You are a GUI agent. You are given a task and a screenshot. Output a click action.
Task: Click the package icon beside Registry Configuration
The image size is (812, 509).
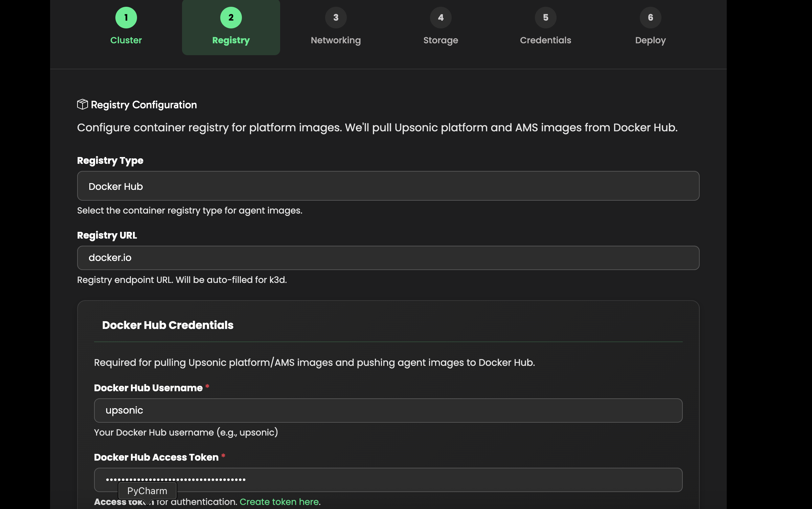click(82, 104)
